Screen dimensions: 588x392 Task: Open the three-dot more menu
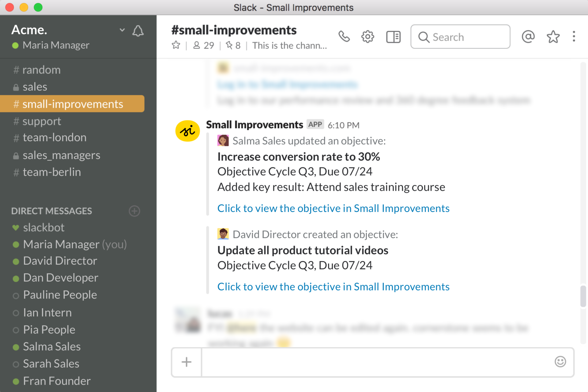coord(574,36)
